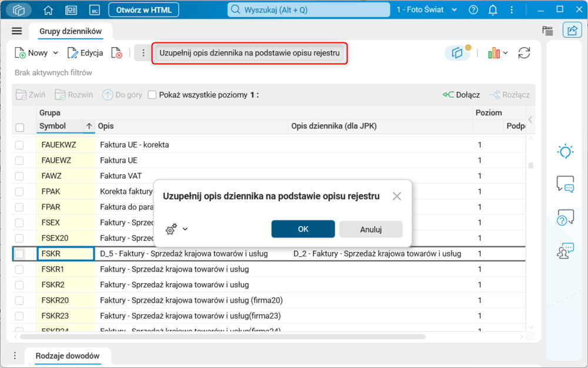Viewport: 588px width, 368px height.
Task: Click the Opis column header
Action: point(191,126)
